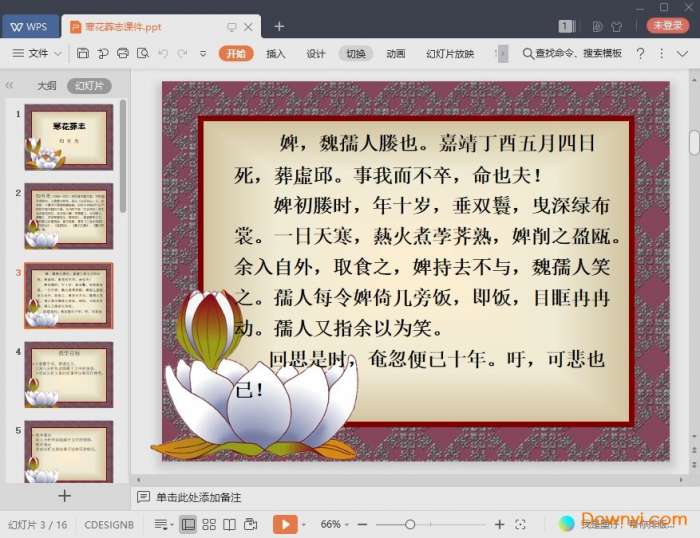
Task: Select the 设计 ribbon tab
Action: coord(316,54)
